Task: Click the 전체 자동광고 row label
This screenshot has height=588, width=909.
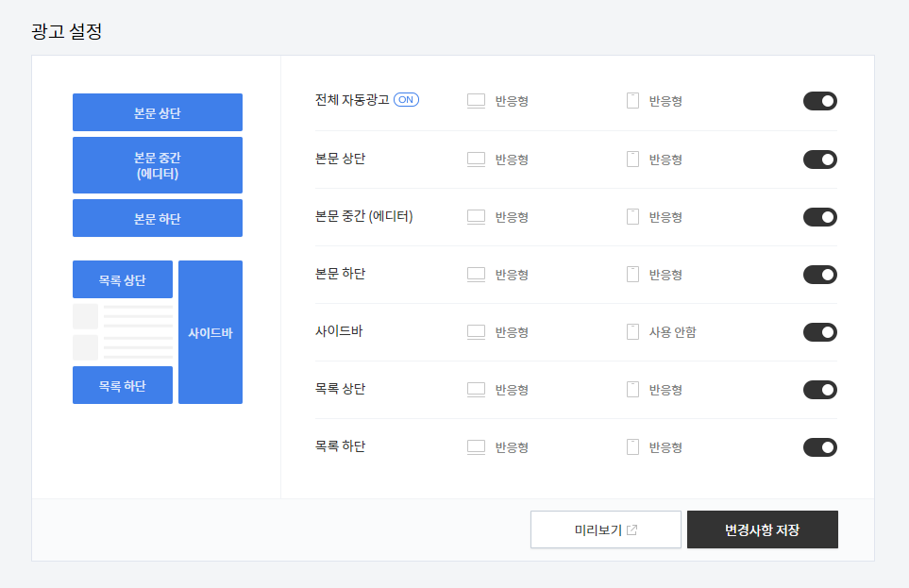Action: pos(352,100)
